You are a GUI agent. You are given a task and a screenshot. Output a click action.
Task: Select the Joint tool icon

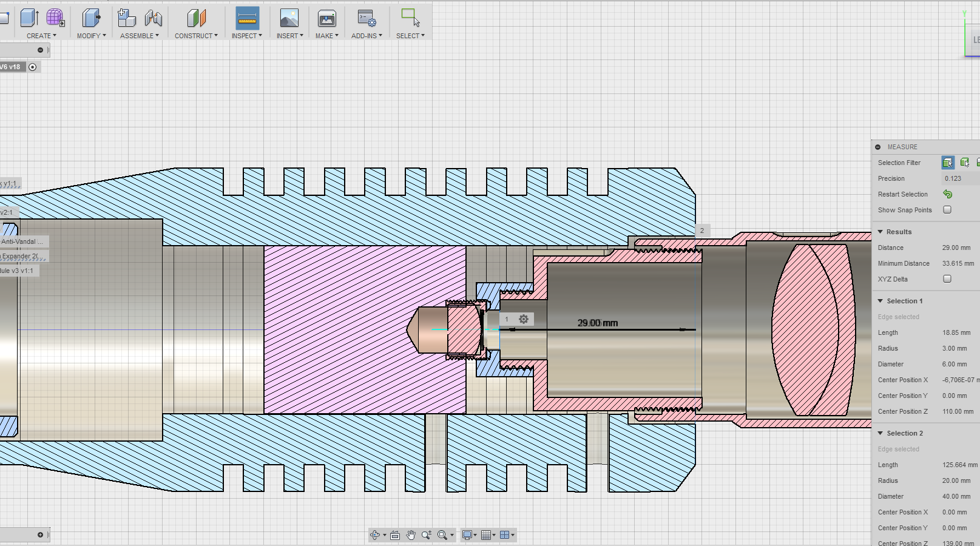tap(154, 18)
